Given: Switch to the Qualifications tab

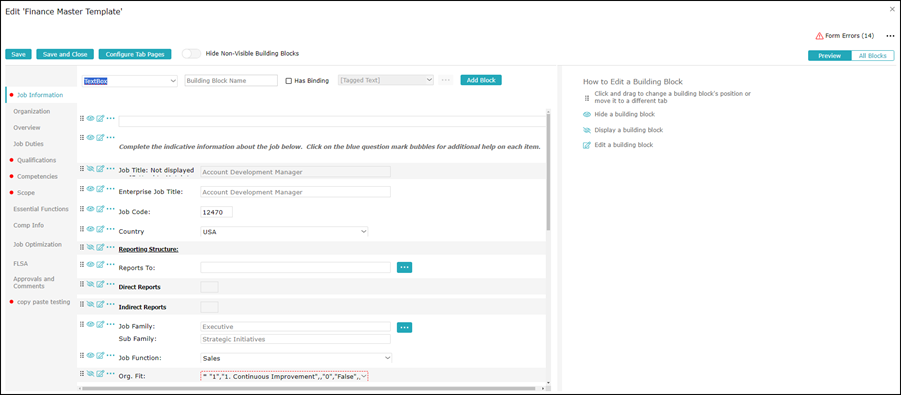Looking at the screenshot, I should click(x=37, y=160).
